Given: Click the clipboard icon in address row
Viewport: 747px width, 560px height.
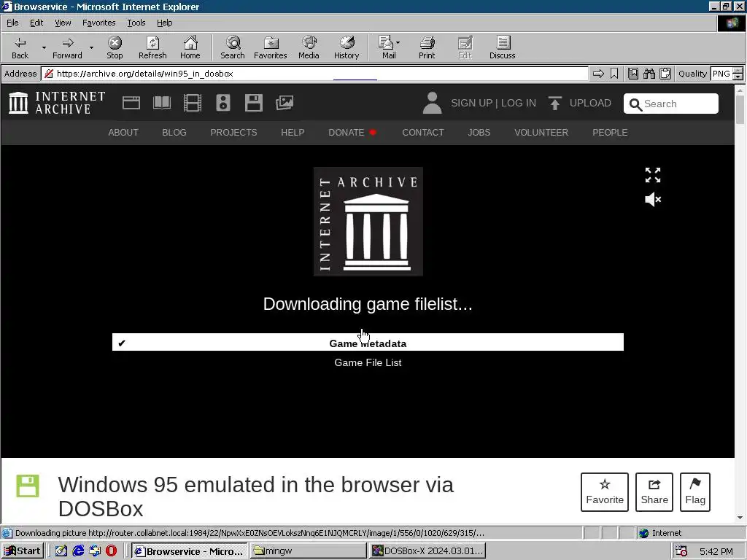Looking at the screenshot, I should tap(665, 74).
